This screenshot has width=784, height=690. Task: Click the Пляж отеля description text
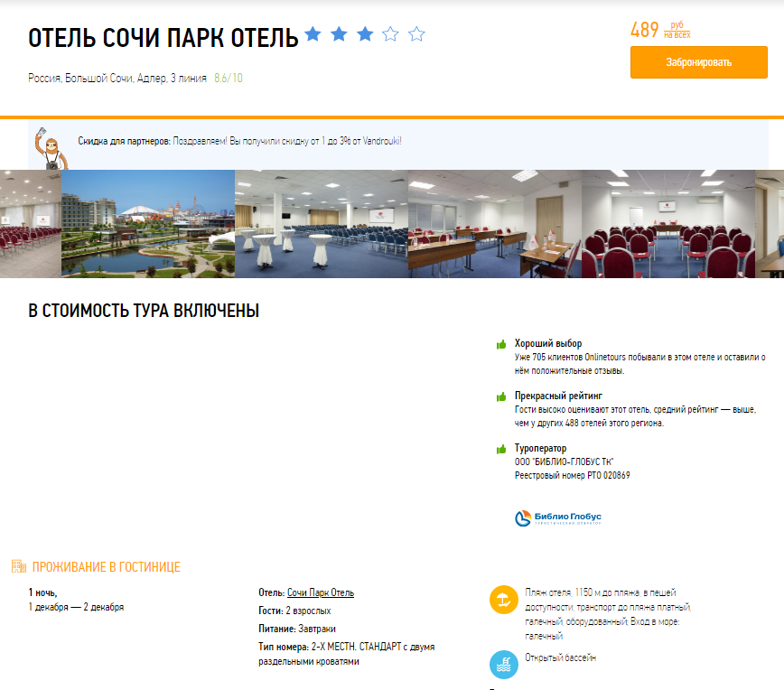click(608, 614)
